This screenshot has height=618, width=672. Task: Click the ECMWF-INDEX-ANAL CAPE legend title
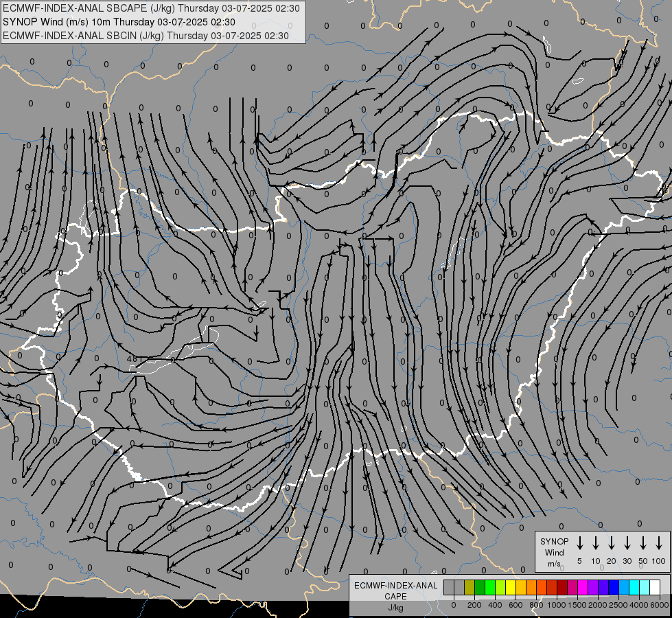[395, 591]
